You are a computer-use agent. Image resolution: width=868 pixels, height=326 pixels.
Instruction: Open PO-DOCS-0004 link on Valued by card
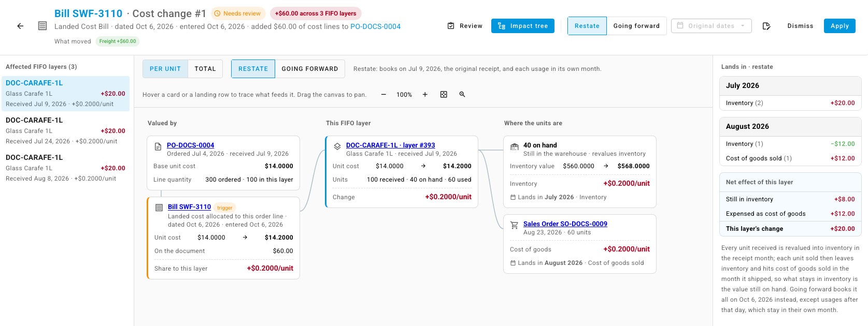point(191,145)
